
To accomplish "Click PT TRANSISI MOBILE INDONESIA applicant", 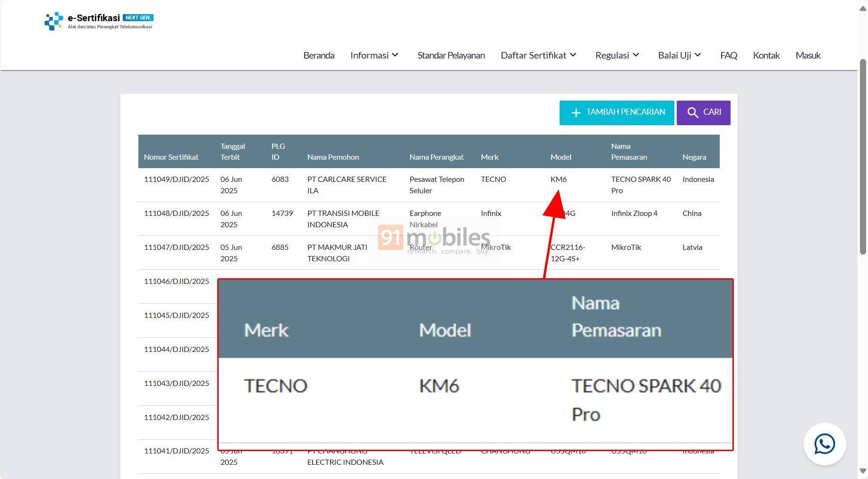I will click(x=343, y=219).
